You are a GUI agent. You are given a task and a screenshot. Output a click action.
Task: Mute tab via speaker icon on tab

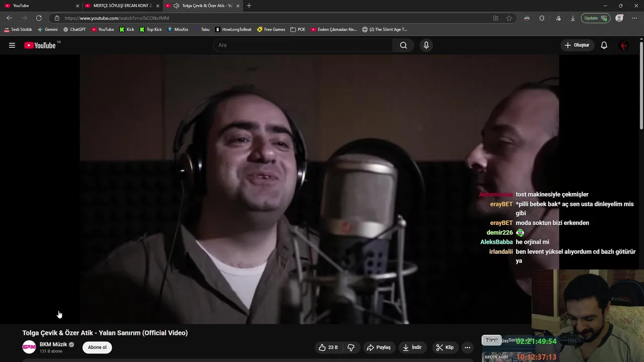(176, 6)
